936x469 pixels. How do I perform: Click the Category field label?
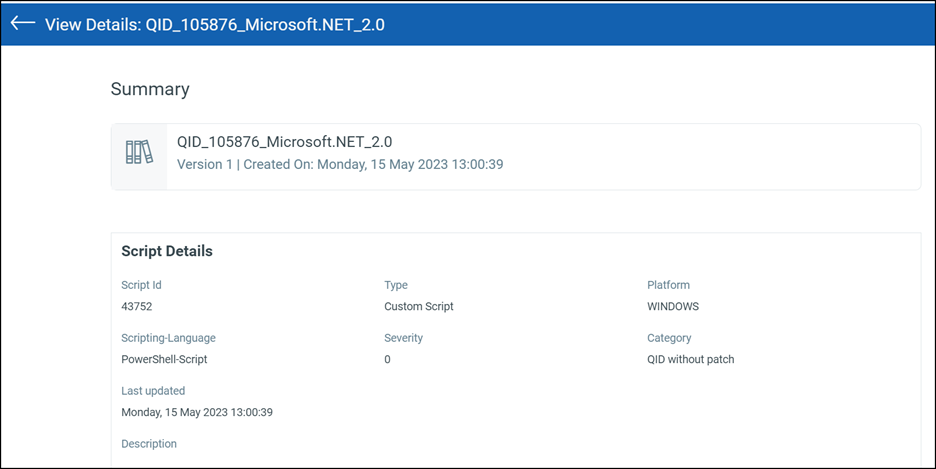click(x=669, y=338)
